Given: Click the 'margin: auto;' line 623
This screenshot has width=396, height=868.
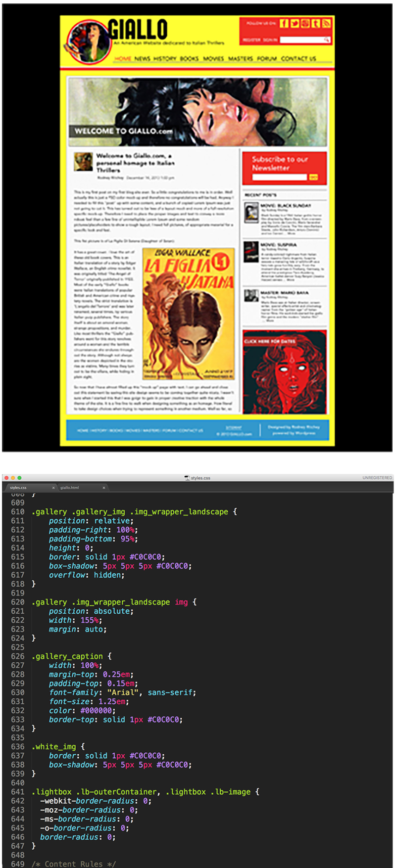Looking at the screenshot, I should click(x=78, y=629).
